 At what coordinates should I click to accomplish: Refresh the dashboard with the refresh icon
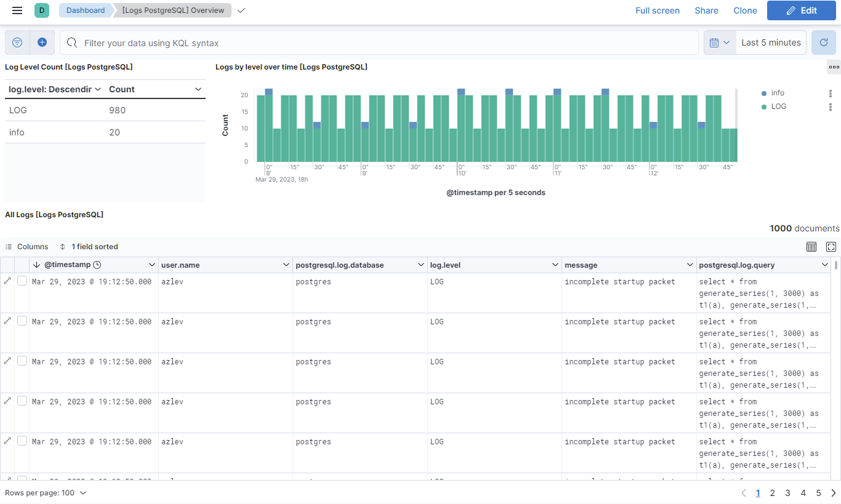tap(823, 42)
